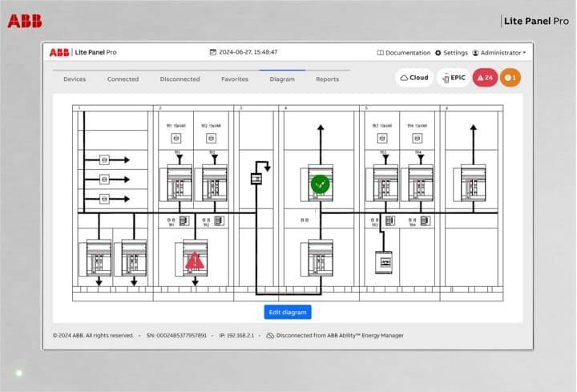The image size is (577, 392).
Task: Select the second upper breaker in section 5
Action: [421, 183]
